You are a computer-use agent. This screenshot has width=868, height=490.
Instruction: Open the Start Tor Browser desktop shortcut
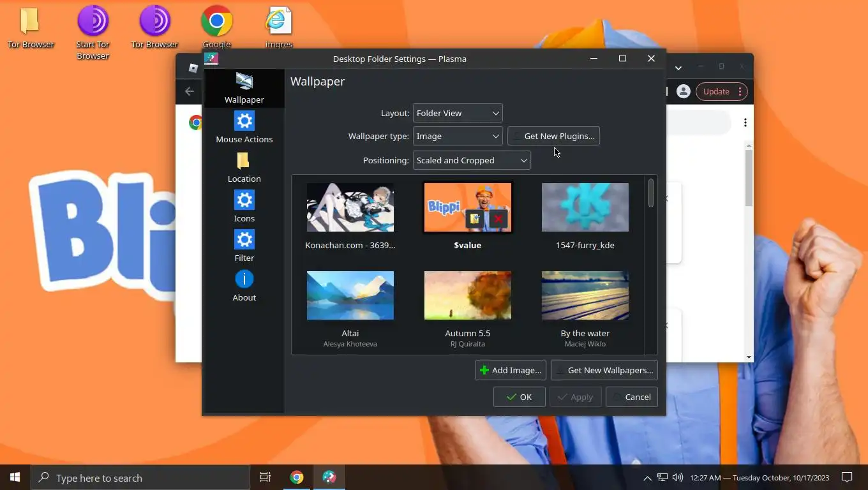pyautogui.click(x=93, y=33)
